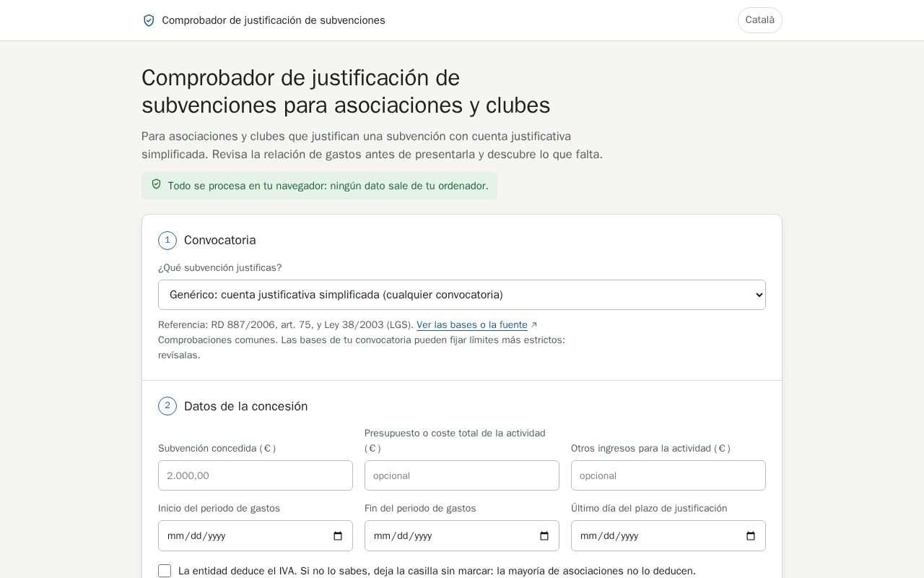Focus the Subvención concedida field

pos(256,475)
